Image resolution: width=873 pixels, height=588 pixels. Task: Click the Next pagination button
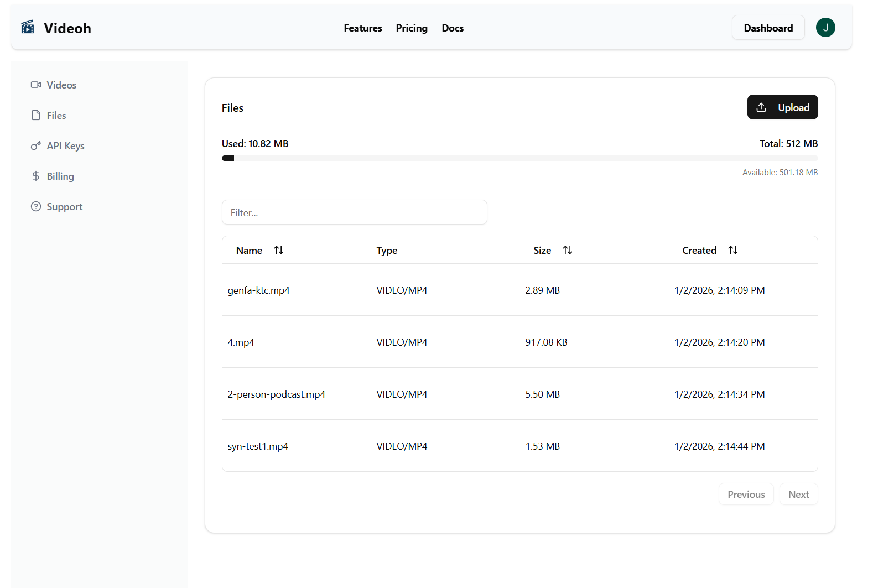point(798,494)
